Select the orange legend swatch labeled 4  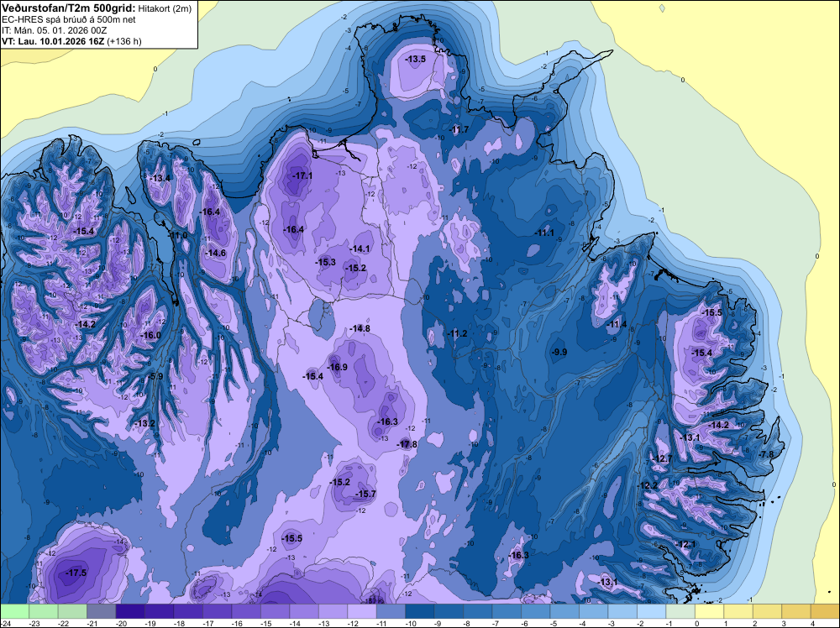click(825, 611)
